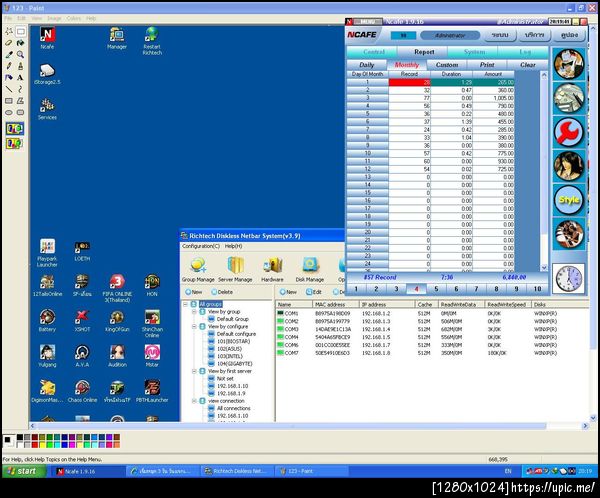Select the Rectangle shape tool
The height and width of the screenshot is (498, 600).
(9, 101)
